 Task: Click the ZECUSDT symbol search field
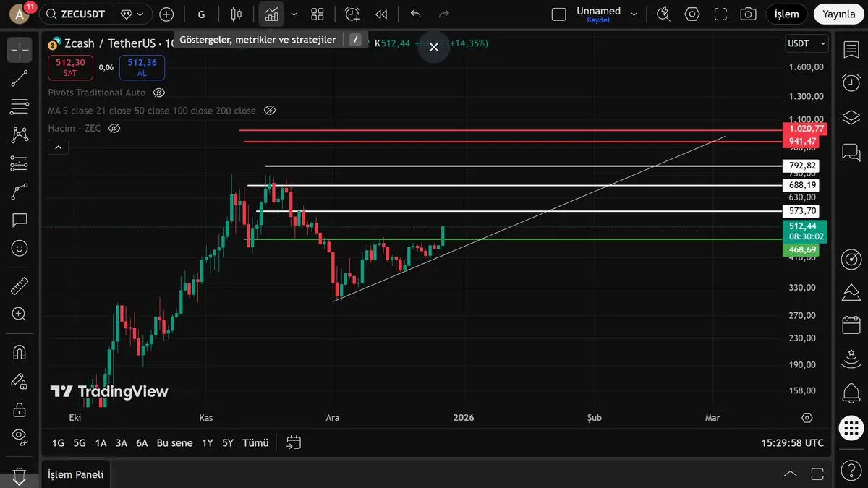[75, 14]
